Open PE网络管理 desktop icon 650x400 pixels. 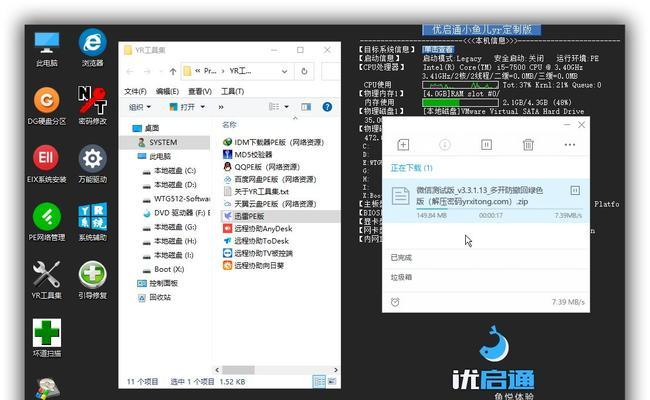pos(46,222)
